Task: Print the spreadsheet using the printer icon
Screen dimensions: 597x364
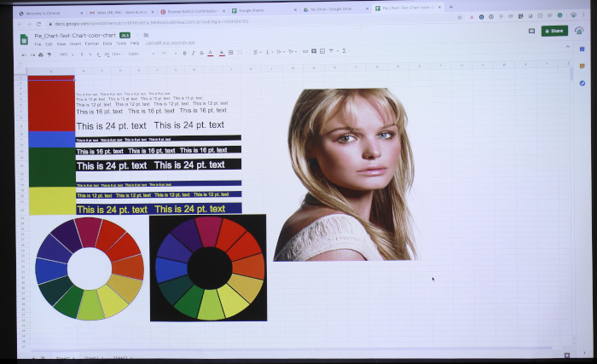Action: [x=41, y=55]
